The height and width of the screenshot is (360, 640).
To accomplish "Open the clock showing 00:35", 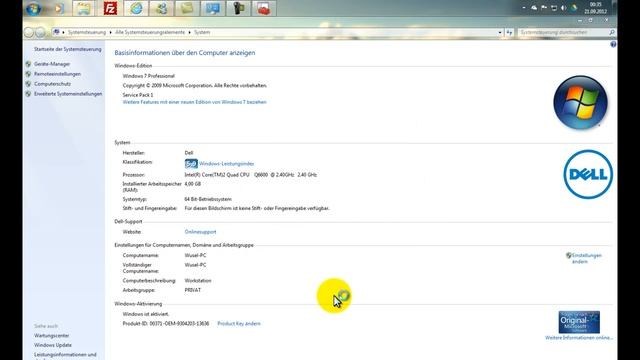I will (x=596, y=8).
